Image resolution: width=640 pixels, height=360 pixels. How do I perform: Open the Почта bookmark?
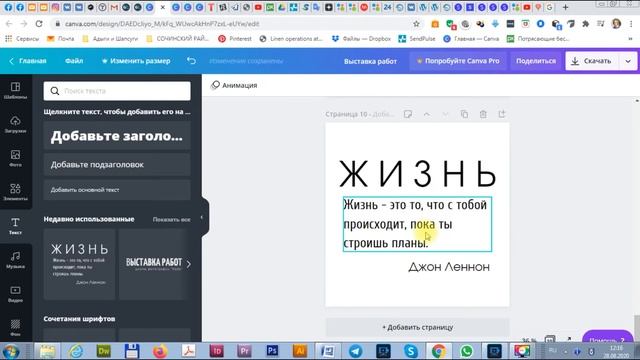click(60, 39)
